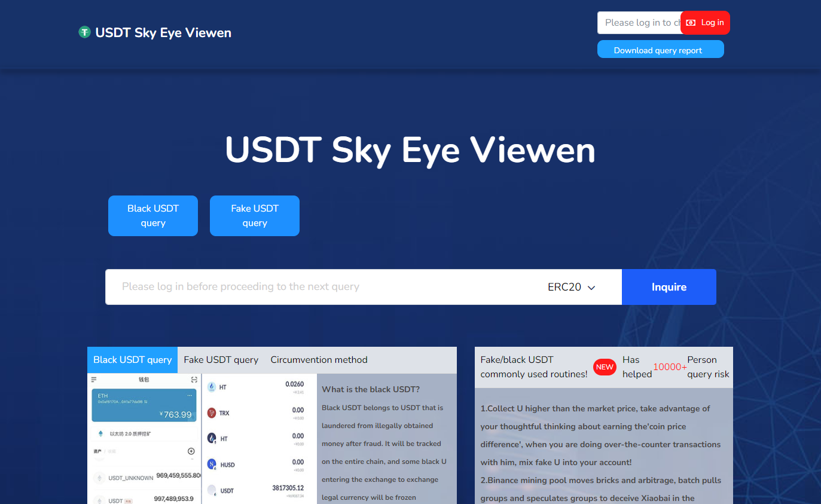Click the red NEW badge
The width and height of the screenshot is (821, 504).
tap(605, 367)
